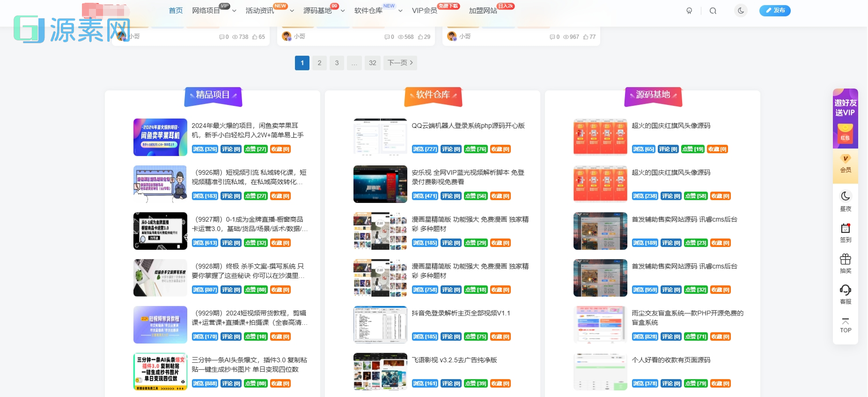
Task: Open thumbnail for 安乐视 video script post
Action: pos(380,184)
